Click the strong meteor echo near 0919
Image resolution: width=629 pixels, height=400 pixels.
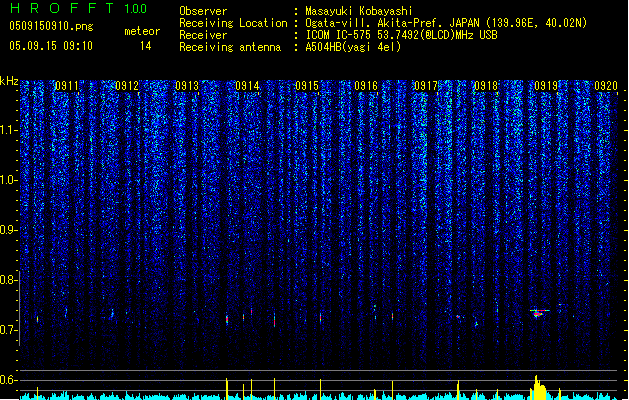click(539, 313)
